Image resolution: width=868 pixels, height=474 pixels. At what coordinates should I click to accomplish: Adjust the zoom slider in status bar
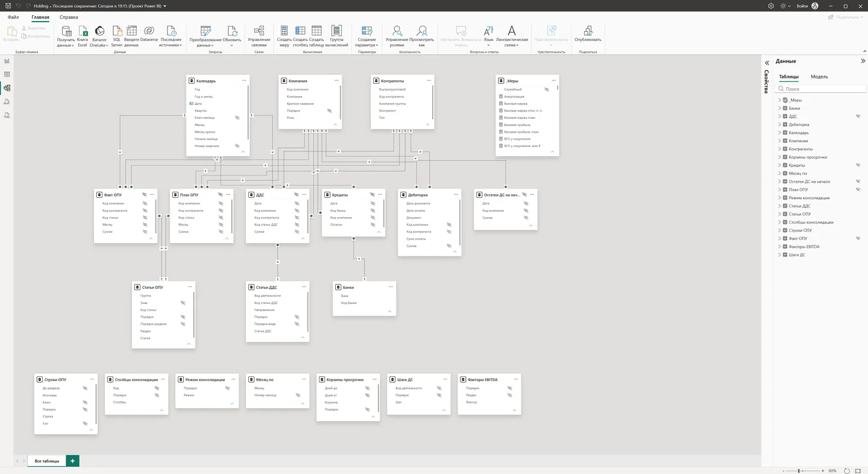point(800,470)
